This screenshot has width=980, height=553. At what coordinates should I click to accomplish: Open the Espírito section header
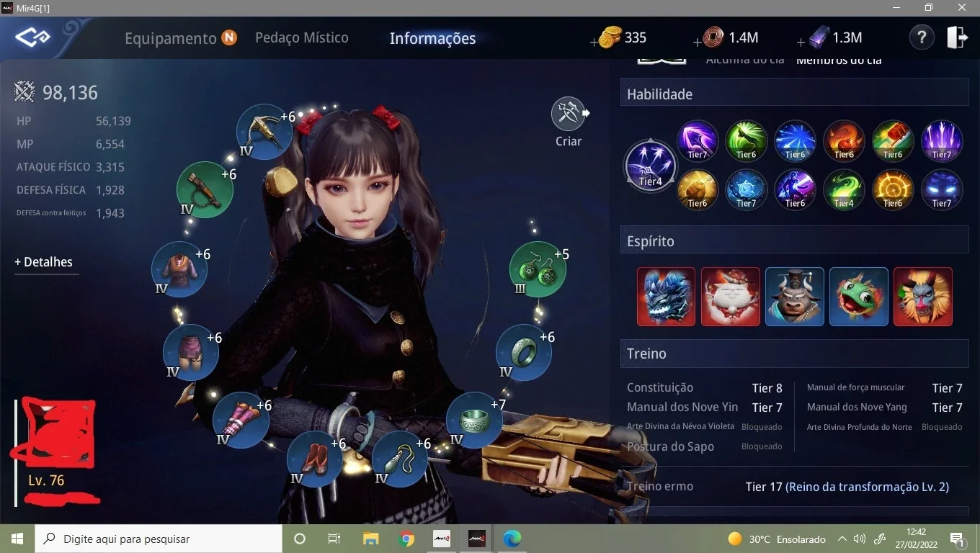pyautogui.click(x=794, y=241)
